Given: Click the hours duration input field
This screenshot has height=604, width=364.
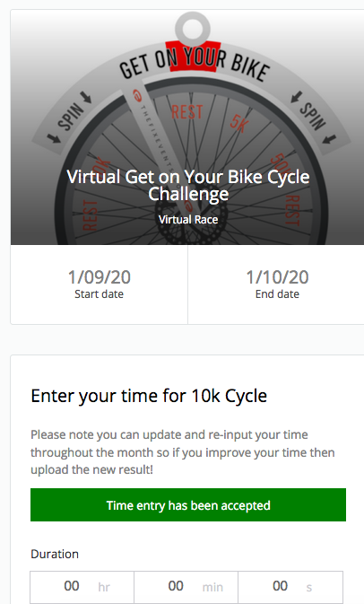Looking at the screenshot, I should tap(82, 587).
